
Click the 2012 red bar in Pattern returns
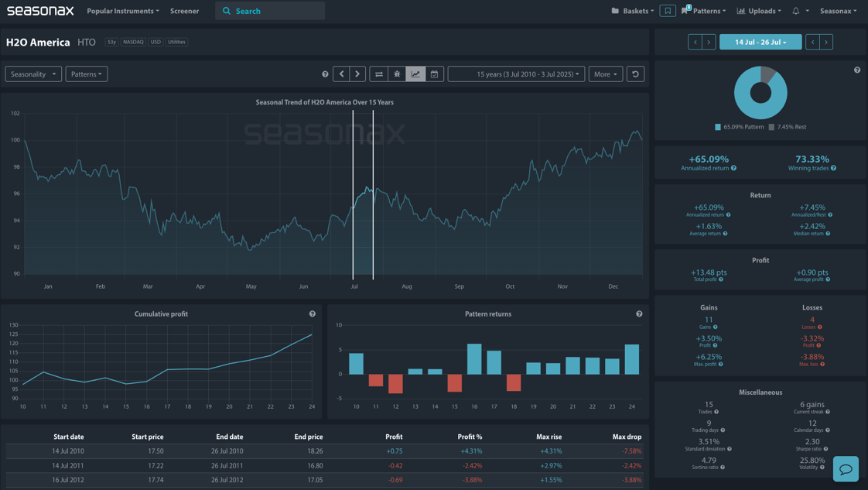395,384
